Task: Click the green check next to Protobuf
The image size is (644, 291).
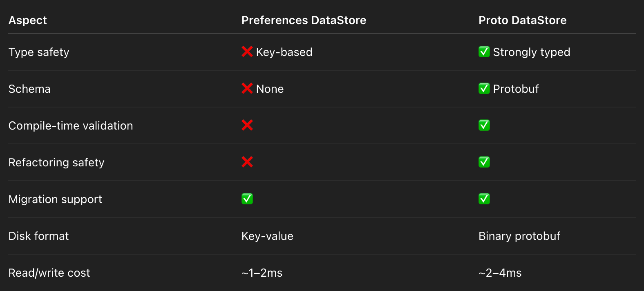Action: pos(484,89)
